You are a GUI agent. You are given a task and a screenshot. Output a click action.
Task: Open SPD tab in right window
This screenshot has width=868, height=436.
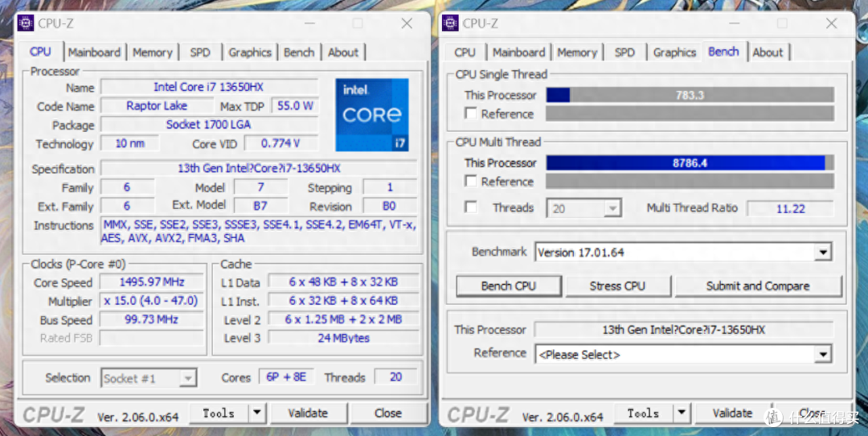point(625,52)
